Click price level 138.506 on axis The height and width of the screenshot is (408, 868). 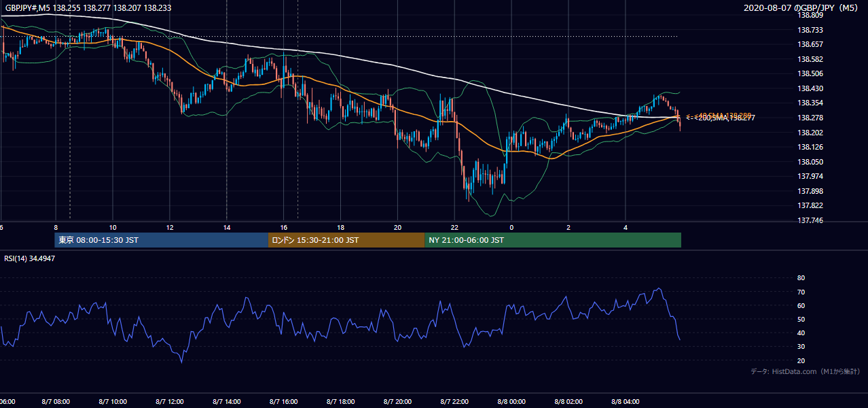point(811,73)
